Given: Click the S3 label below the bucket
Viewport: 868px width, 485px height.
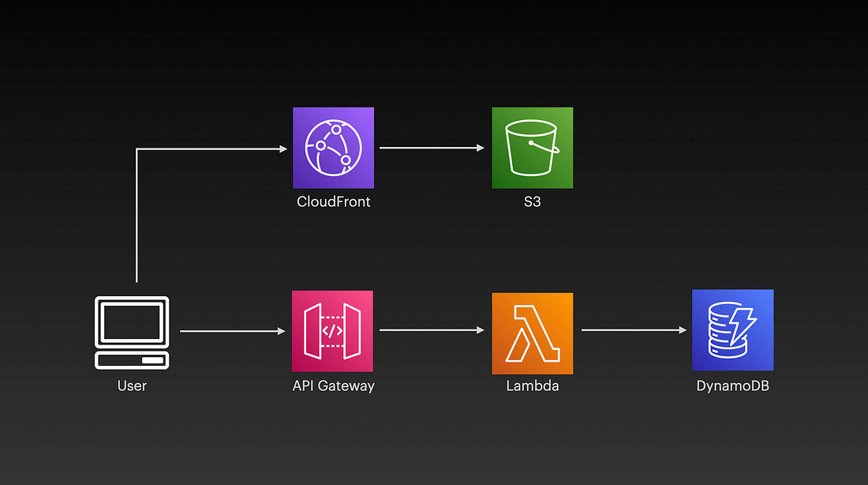Looking at the screenshot, I should click(533, 202).
